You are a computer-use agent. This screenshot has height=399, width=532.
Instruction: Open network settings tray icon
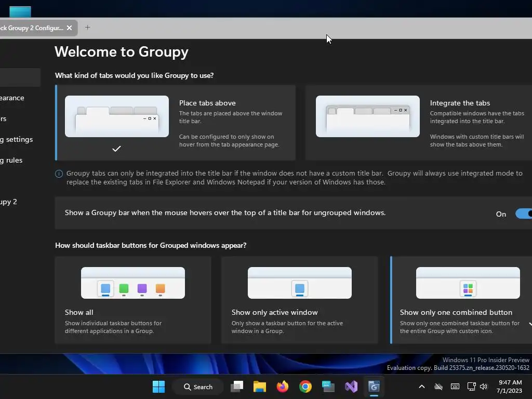point(471,387)
